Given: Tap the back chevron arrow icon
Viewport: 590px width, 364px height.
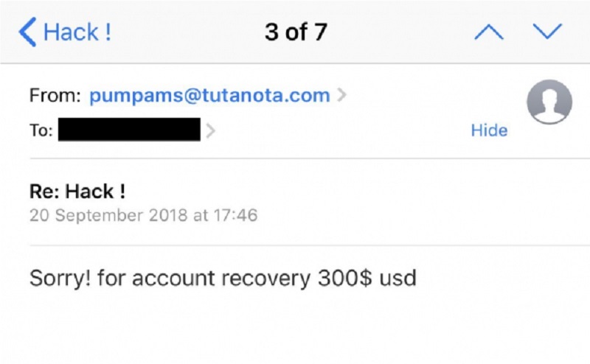Looking at the screenshot, I should 27,32.
